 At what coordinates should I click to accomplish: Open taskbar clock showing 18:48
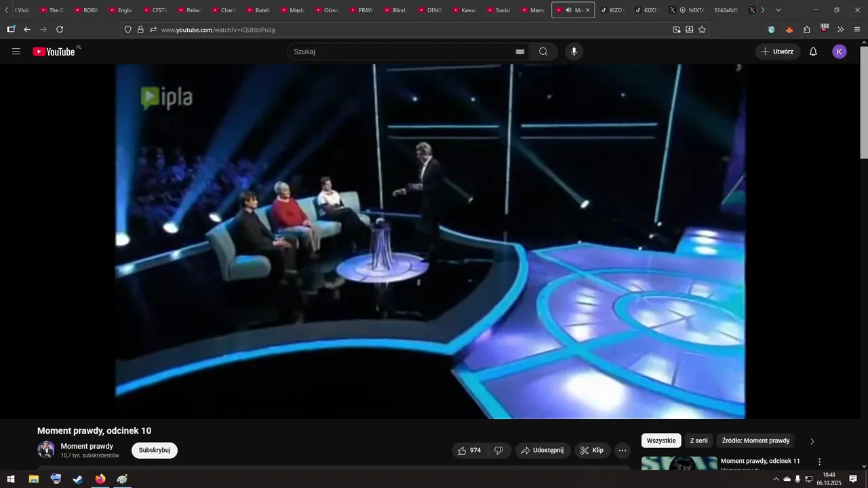(829, 479)
